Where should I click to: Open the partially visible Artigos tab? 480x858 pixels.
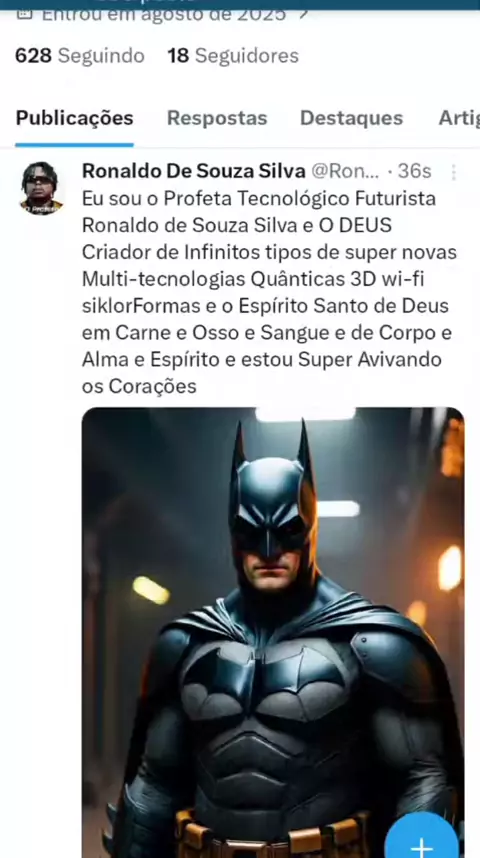pos(459,118)
